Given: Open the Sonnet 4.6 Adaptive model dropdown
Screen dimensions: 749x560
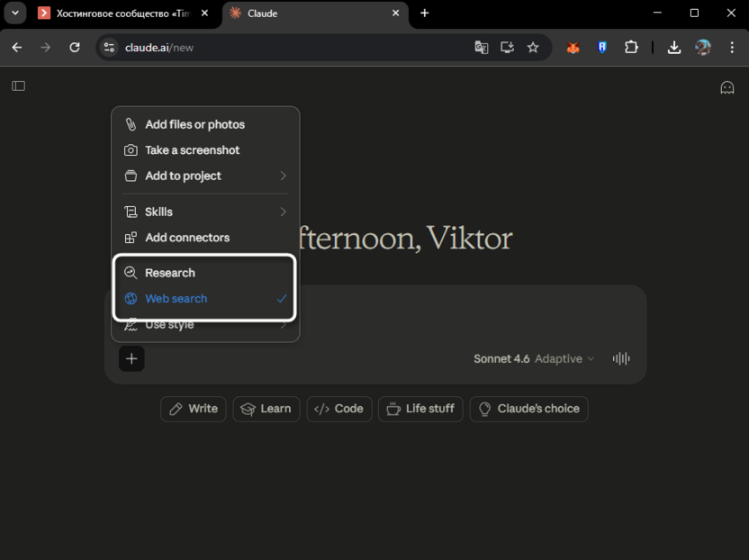Looking at the screenshot, I should click(x=534, y=358).
